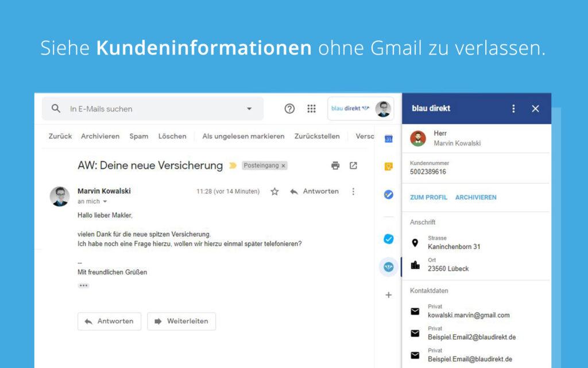Open Google Keep in the sidebar
This screenshot has height=368, width=588.
388,167
